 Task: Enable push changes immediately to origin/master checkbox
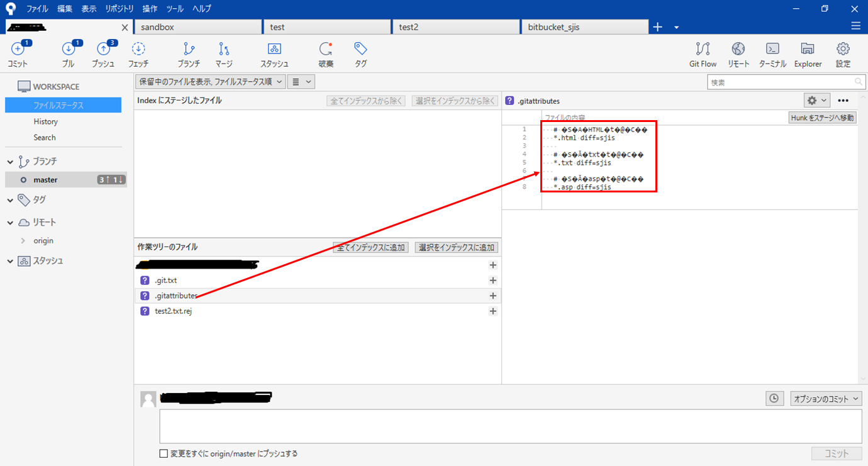(164, 453)
